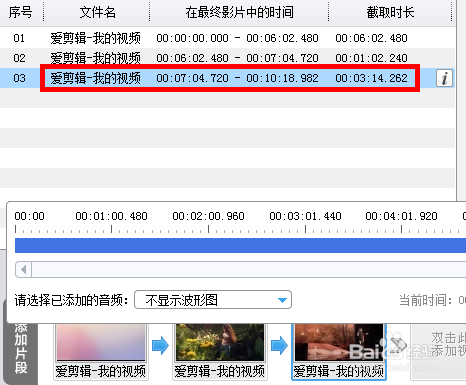
Task: Open the 不显示波形图 audio dropdown
Action: tap(213, 300)
